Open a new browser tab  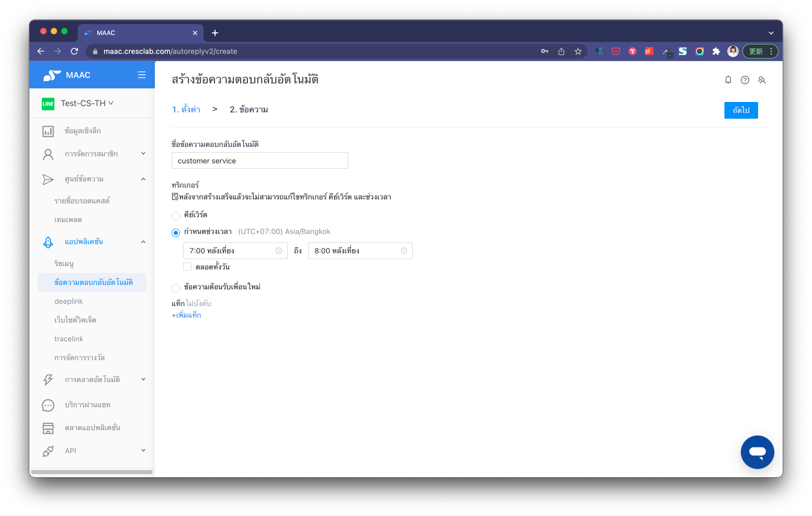point(215,33)
